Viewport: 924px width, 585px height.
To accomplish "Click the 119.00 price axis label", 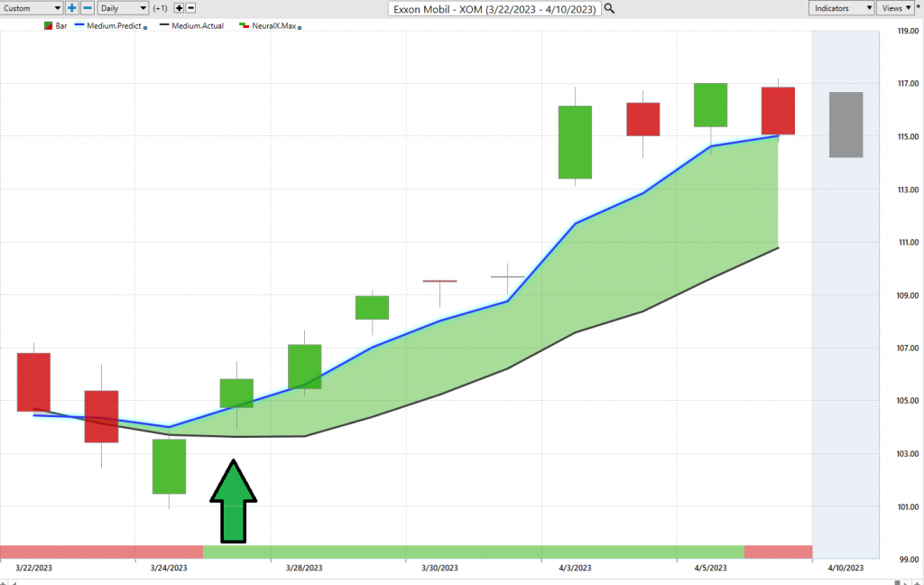I will 908,31.
